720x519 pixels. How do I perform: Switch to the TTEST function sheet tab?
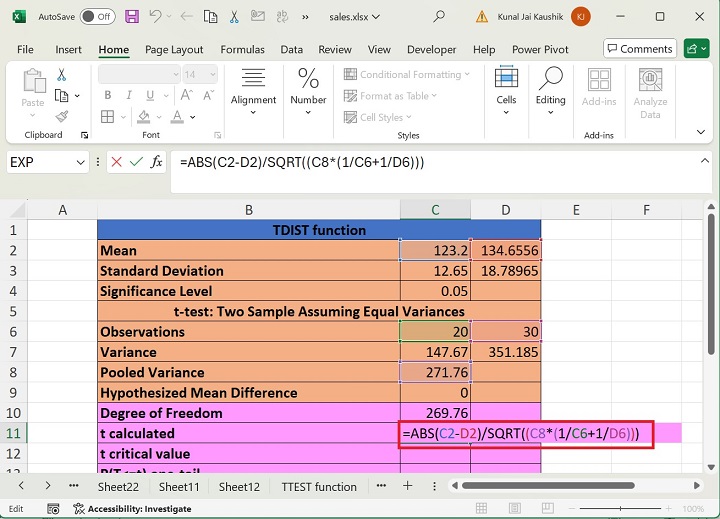[x=318, y=487]
